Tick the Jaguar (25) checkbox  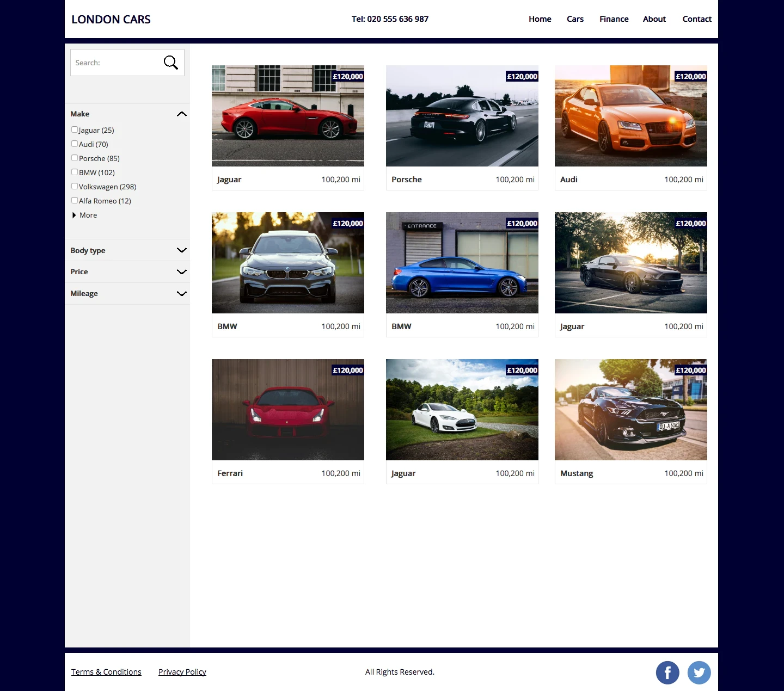75,129
